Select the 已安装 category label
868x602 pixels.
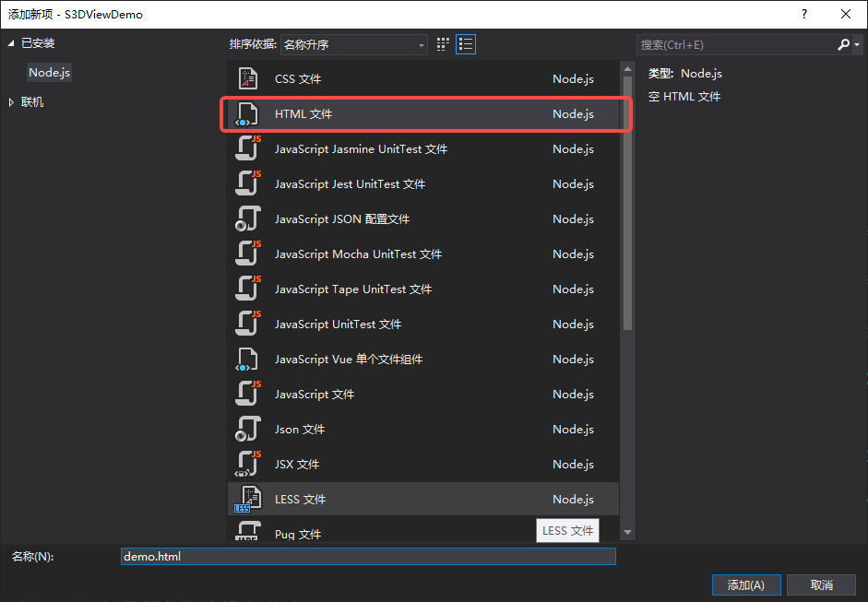pyautogui.click(x=38, y=43)
